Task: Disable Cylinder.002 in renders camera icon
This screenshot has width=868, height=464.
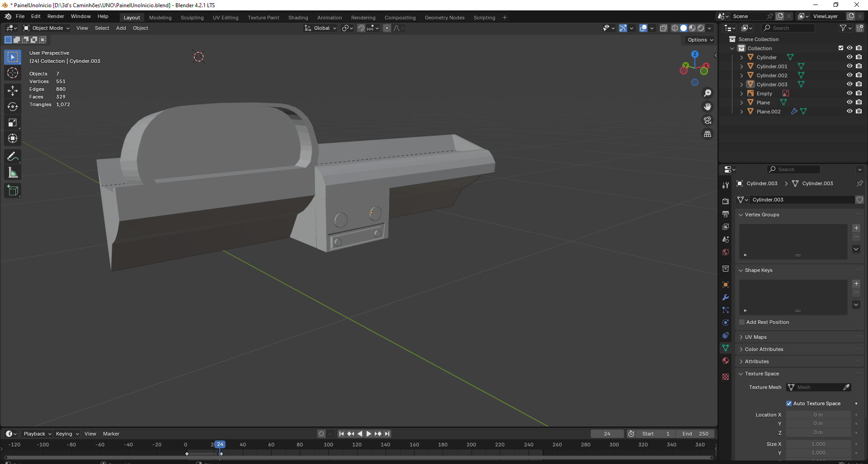Action: tap(859, 75)
